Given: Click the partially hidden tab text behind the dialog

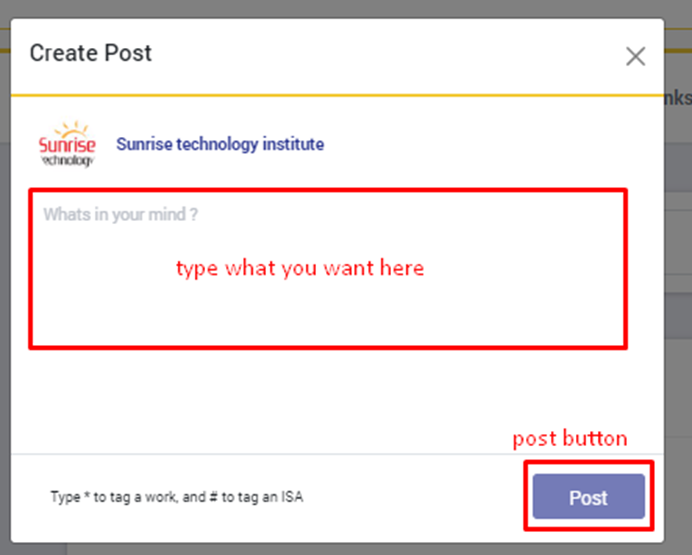Looking at the screenshot, I should tap(677, 97).
